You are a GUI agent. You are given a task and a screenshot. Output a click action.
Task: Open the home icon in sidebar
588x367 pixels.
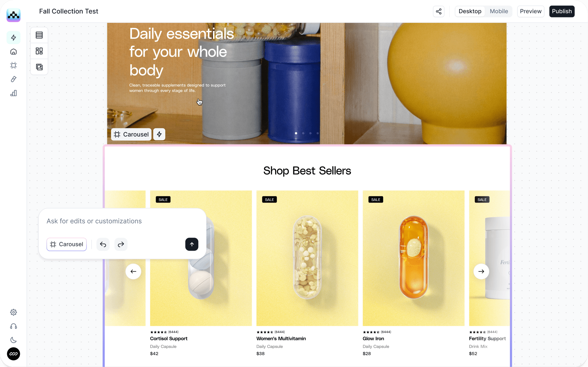[x=14, y=52]
